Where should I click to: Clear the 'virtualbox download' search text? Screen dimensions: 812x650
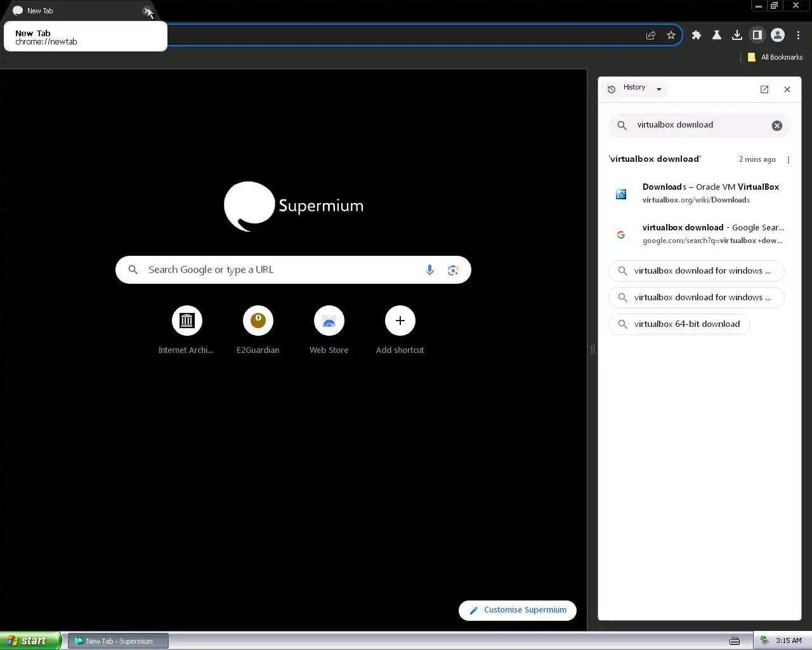777,126
